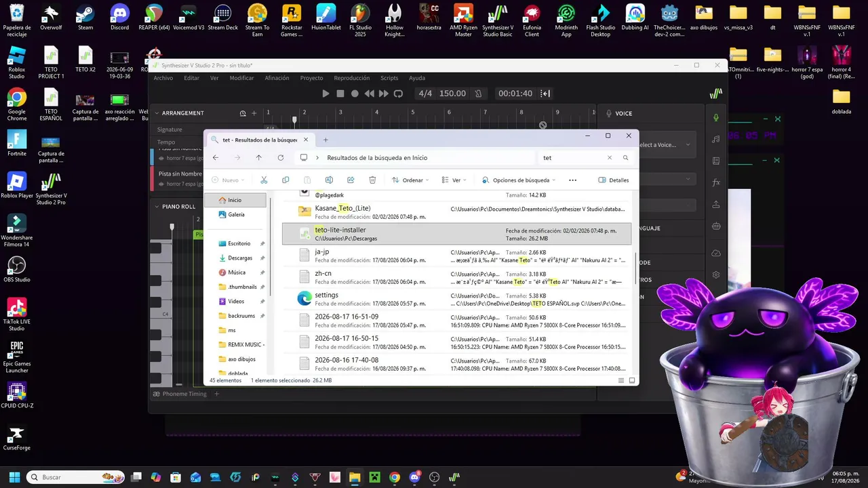Open the Editar menu in Synthesizer V

coord(192,78)
